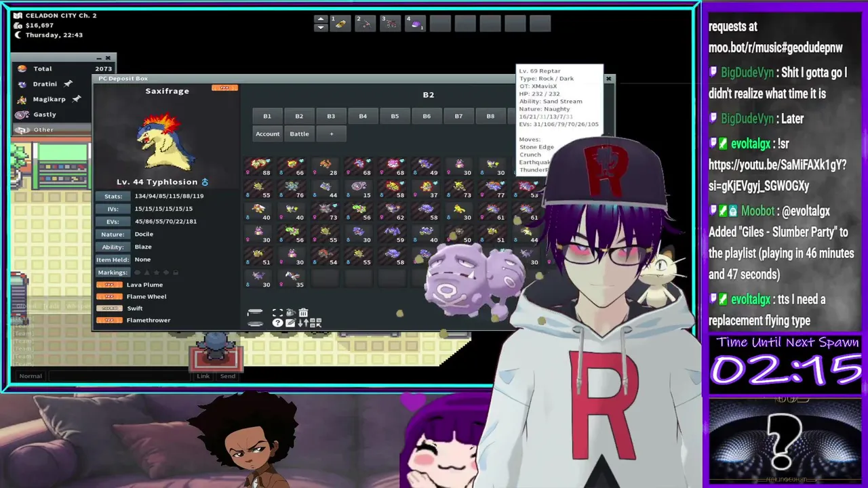This screenshot has width=868, height=488.
Task: Click the Total row in counter
Action: [x=64, y=68]
